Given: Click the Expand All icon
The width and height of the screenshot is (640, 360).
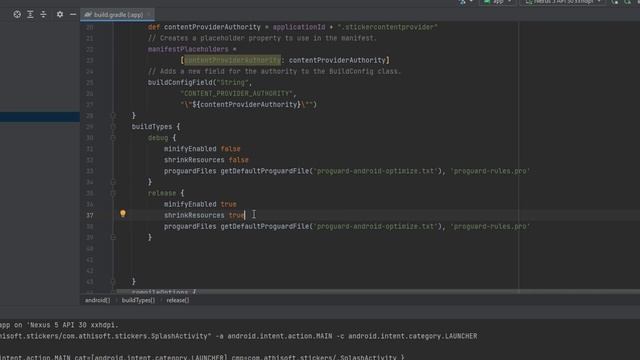Looking at the screenshot, I should (x=30, y=14).
